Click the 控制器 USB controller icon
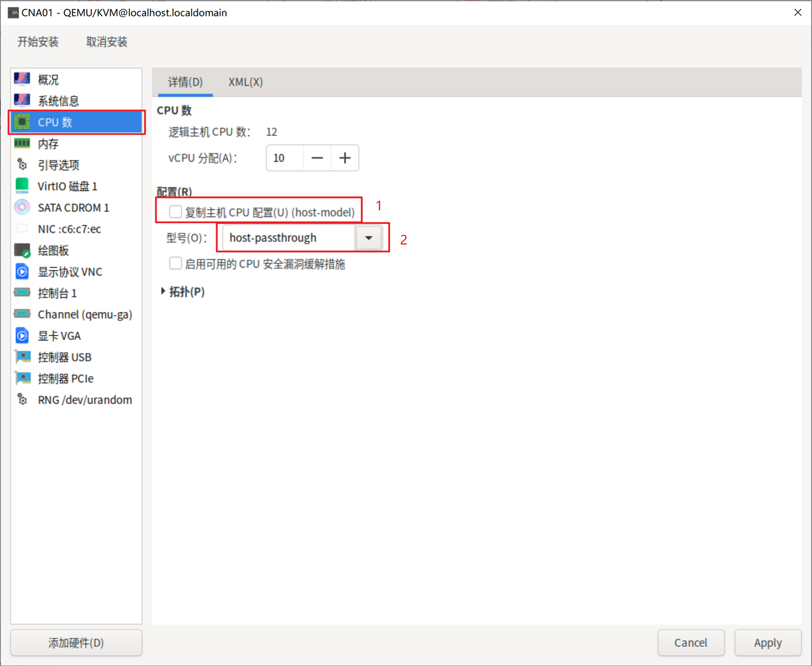The height and width of the screenshot is (666, 812). coord(22,357)
